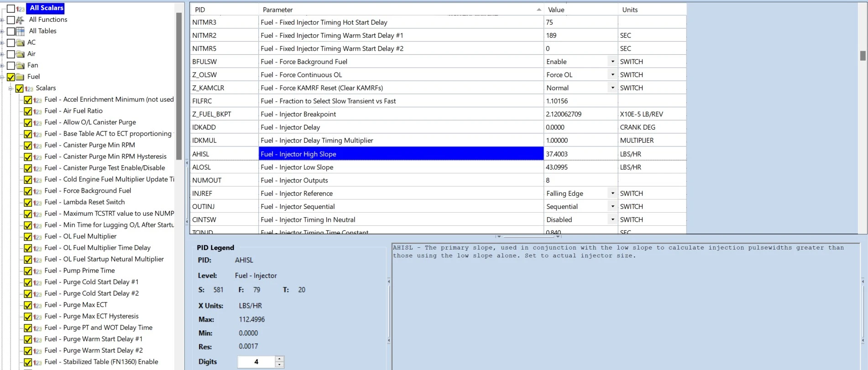Click the Z_FUEL_BKPT value 2.120062709
Image resolution: width=868 pixels, height=370 pixels.
[580, 115]
